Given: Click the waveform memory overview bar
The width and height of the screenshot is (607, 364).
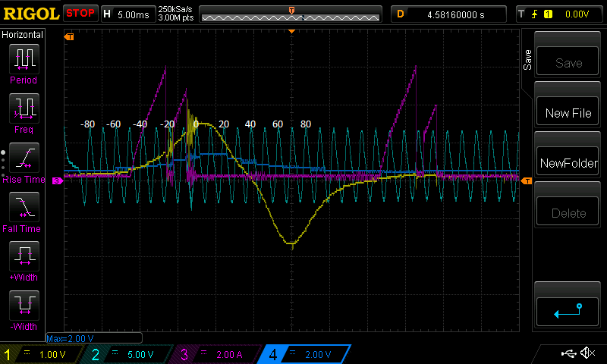Looking at the screenshot, I should [291, 17].
